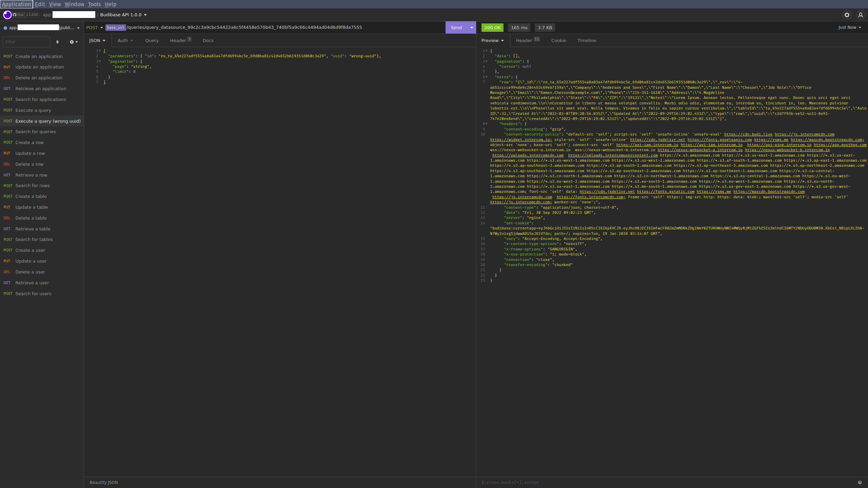Follow the https://cdn.budi.live link

pyautogui.click(x=748, y=134)
